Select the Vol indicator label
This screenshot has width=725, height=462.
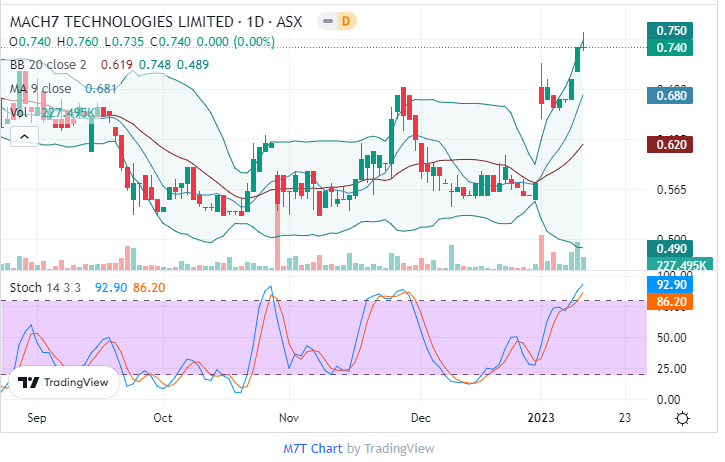[x=19, y=112]
